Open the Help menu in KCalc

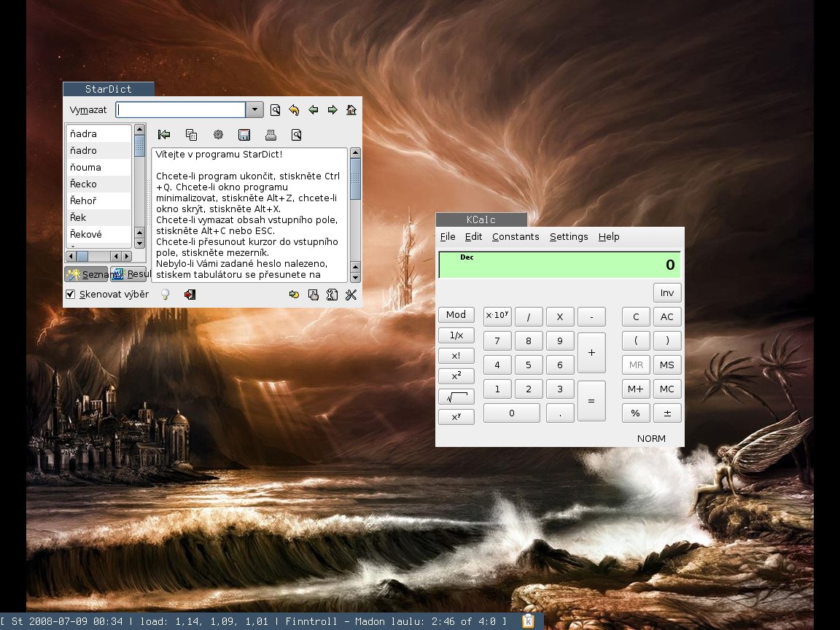click(x=609, y=237)
